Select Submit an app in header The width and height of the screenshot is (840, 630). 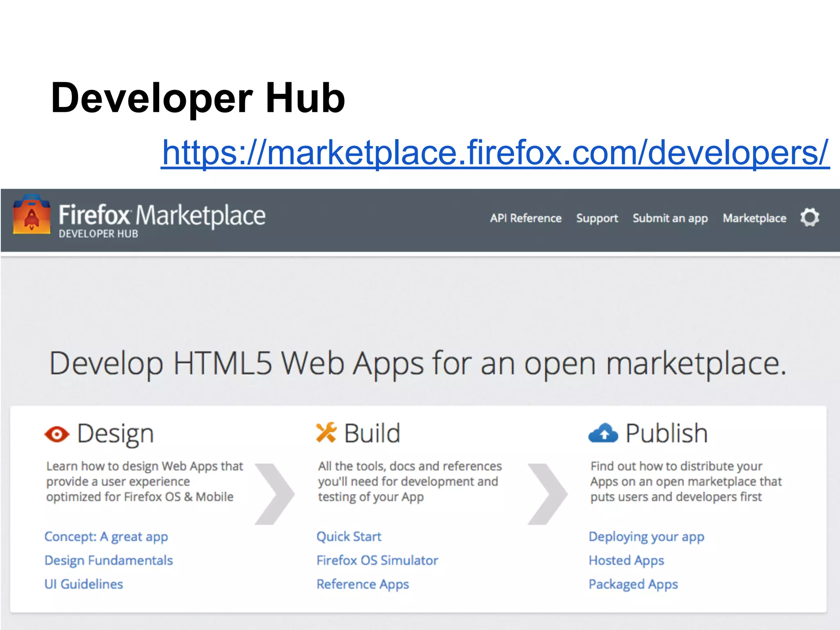670,219
